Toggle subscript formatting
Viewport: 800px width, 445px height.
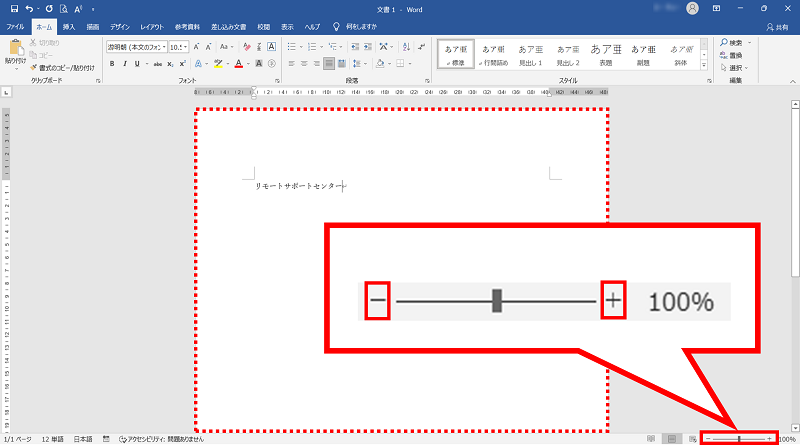pyautogui.click(x=169, y=64)
